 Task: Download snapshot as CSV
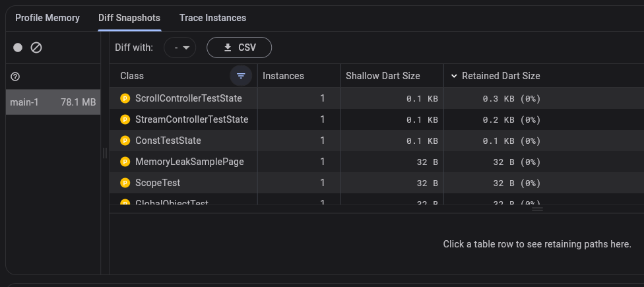pos(239,48)
